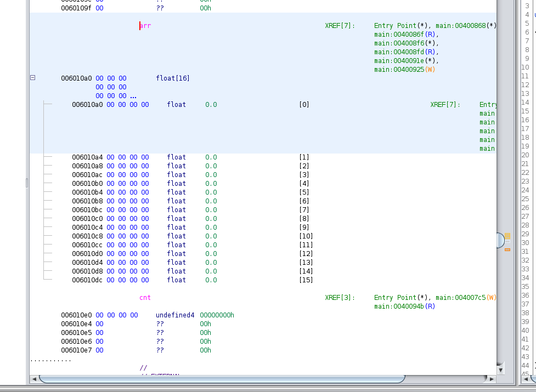Screen dimensions: 536x392
Task: Click undefined4 data type
Action: 175,315
